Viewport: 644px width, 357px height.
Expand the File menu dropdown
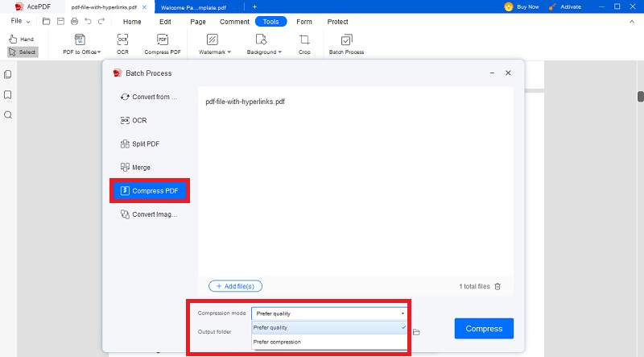[28, 22]
